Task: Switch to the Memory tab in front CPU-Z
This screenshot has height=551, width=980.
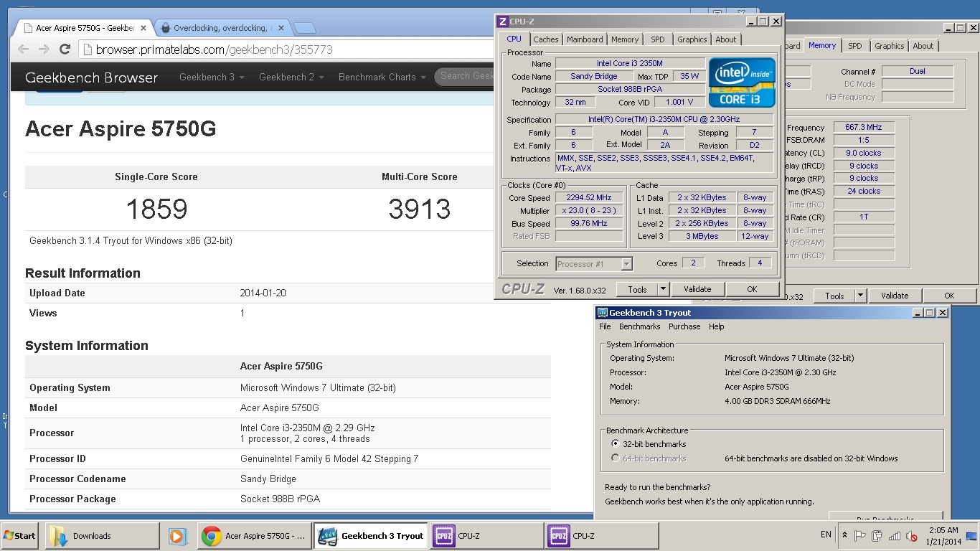Action: [625, 39]
